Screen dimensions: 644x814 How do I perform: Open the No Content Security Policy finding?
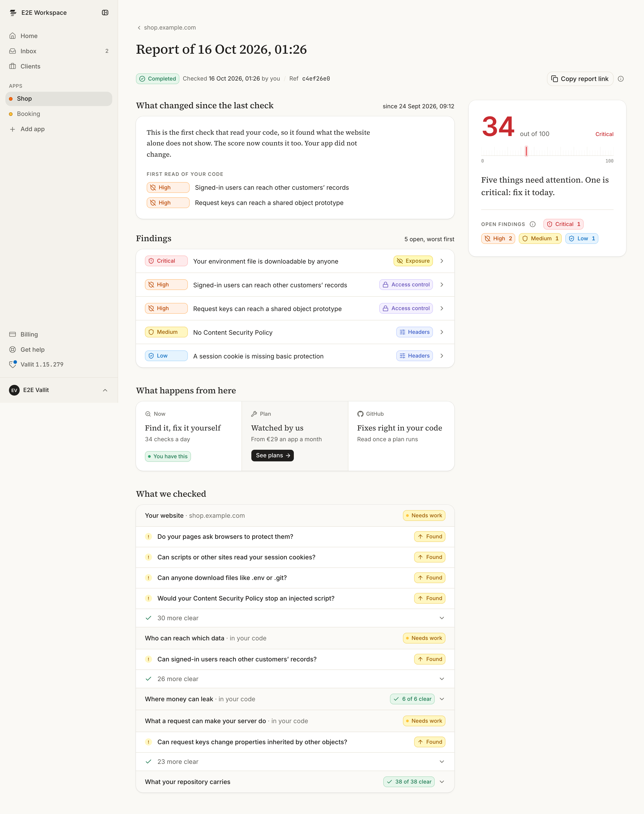coord(295,332)
